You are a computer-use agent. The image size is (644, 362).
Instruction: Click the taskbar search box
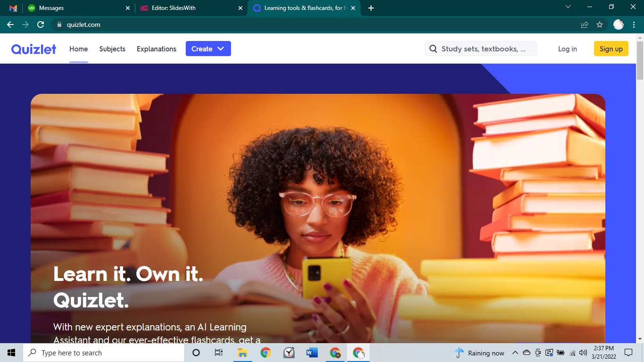click(104, 353)
